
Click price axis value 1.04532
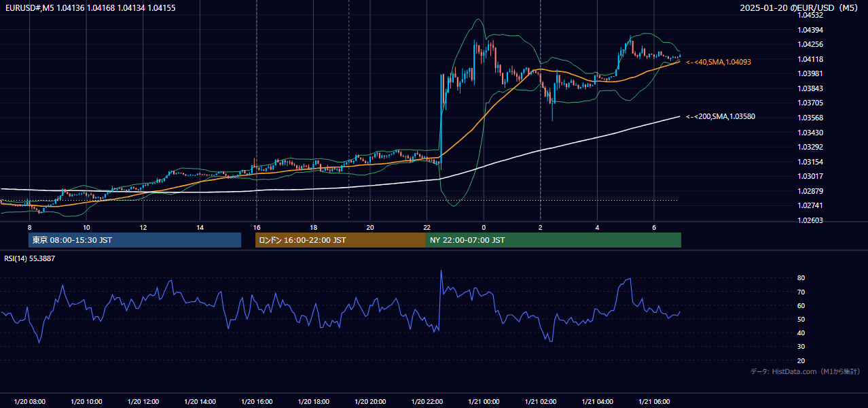pyautogui.click(x=811, y=15)
